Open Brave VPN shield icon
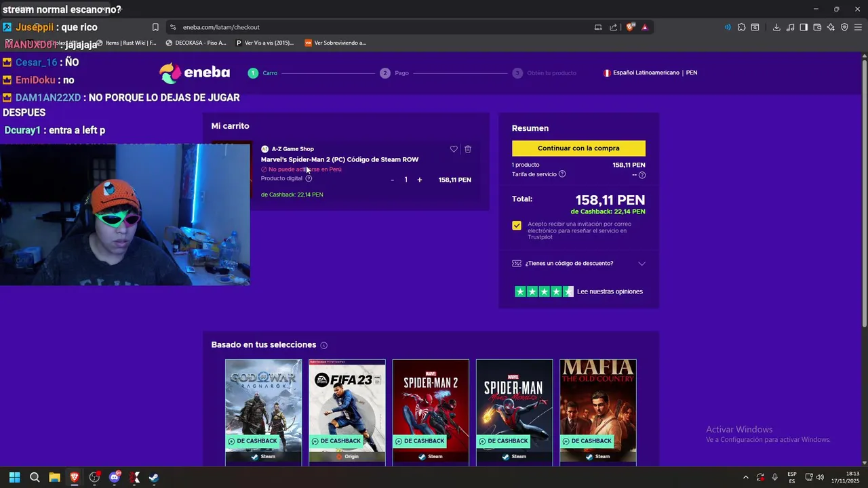The height and width of the screenshot is (488, 868). [x=844, y=27]
